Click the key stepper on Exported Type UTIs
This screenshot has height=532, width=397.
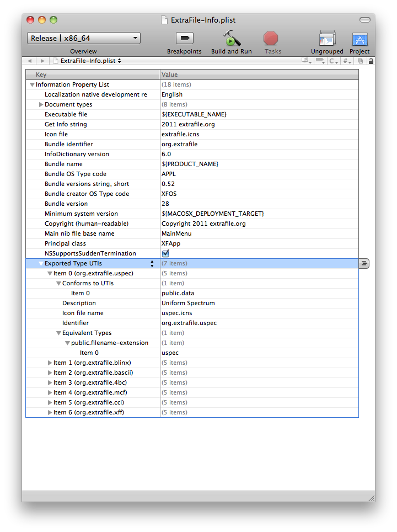tap(152, 264)
